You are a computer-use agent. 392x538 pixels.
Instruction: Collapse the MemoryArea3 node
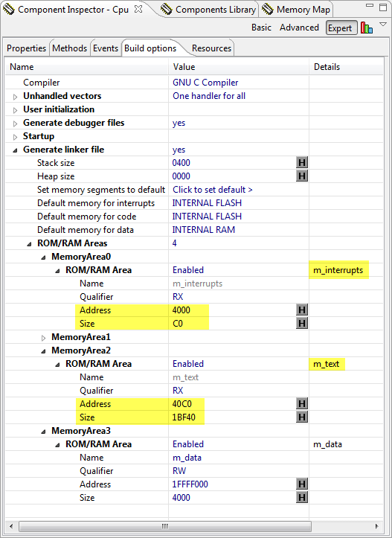44,432
